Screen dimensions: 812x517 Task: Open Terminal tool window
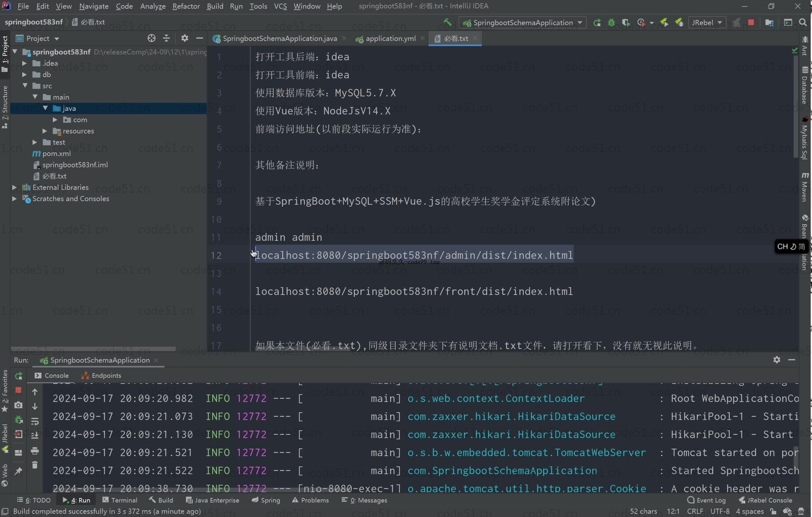pyautogui.click(x=120, y=500)
